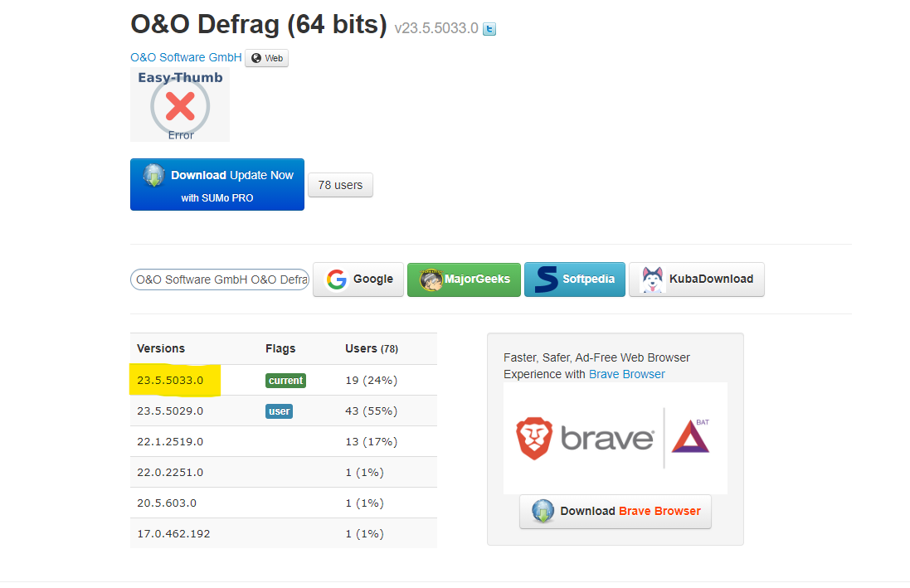
Task: Click the globe download icon on blue button
Action: pos(153,175)
